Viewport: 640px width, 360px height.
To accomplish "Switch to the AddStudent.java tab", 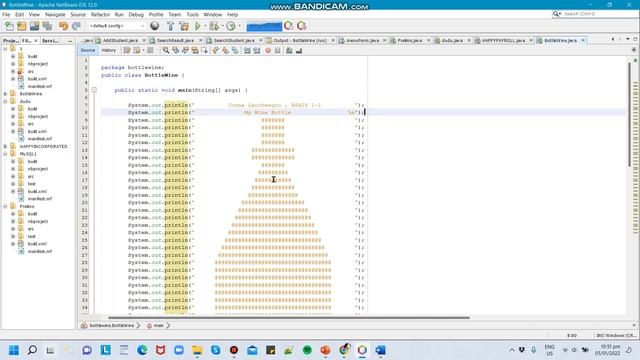I will (120, 40).
